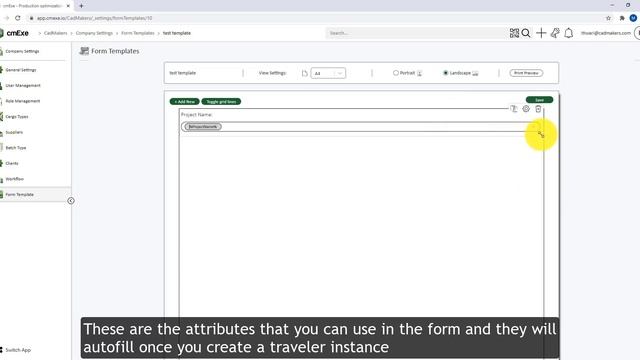
Task: Select Form Template in sidebar
Action: click(20, 195)
